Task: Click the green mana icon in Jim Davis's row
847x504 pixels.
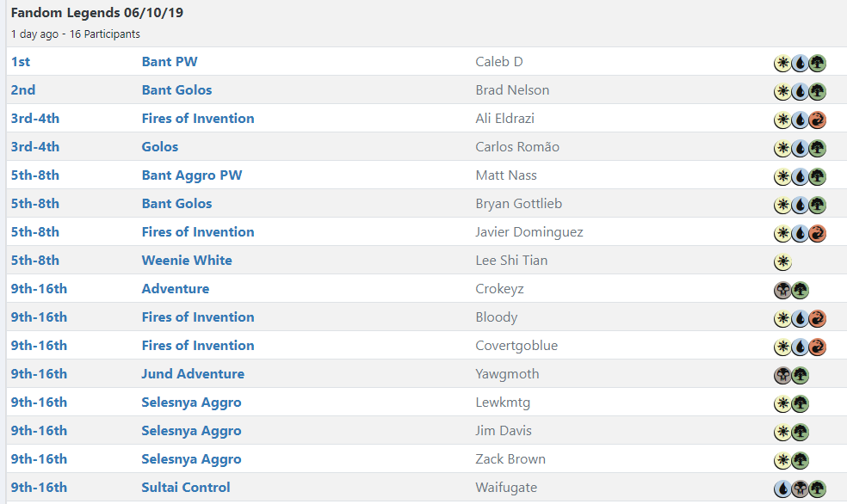Action: click(800, 432)
